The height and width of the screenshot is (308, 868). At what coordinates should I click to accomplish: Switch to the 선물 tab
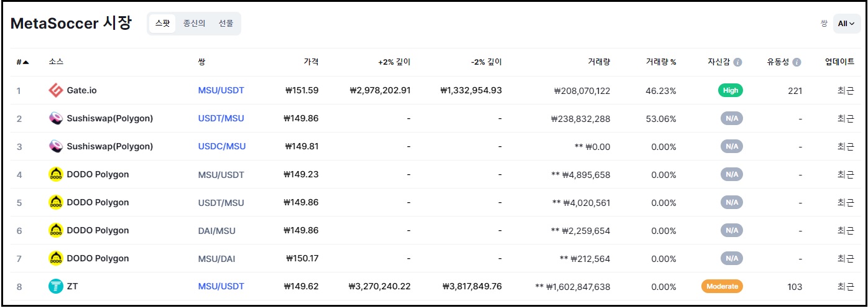pyautogui.click(x=226, y=24)
